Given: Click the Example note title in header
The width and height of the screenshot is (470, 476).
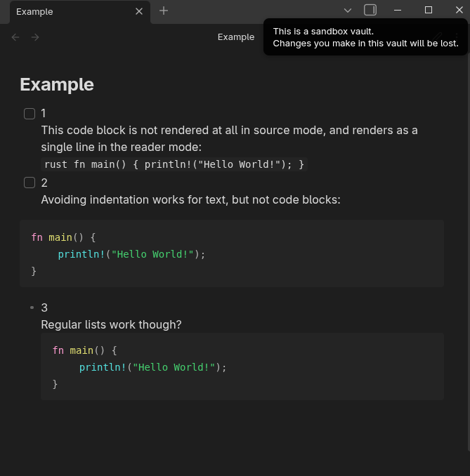Looking at the screenshot, I should click(x=236, y=37).
